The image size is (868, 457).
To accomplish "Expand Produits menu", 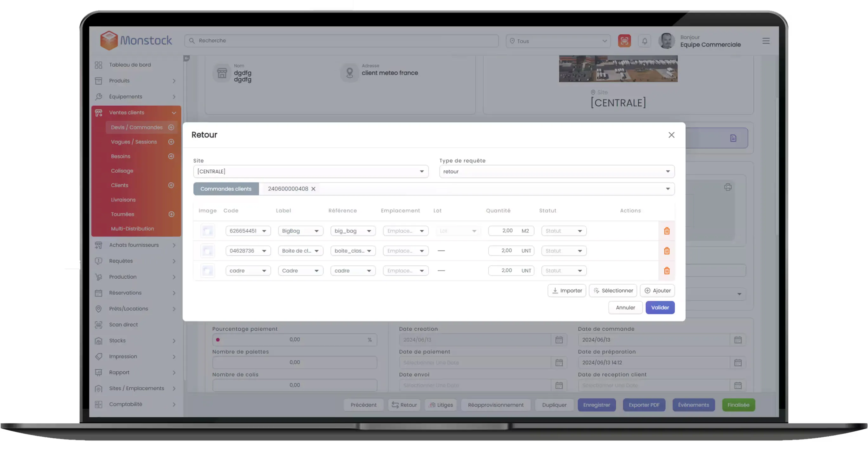I will point(136,81).
